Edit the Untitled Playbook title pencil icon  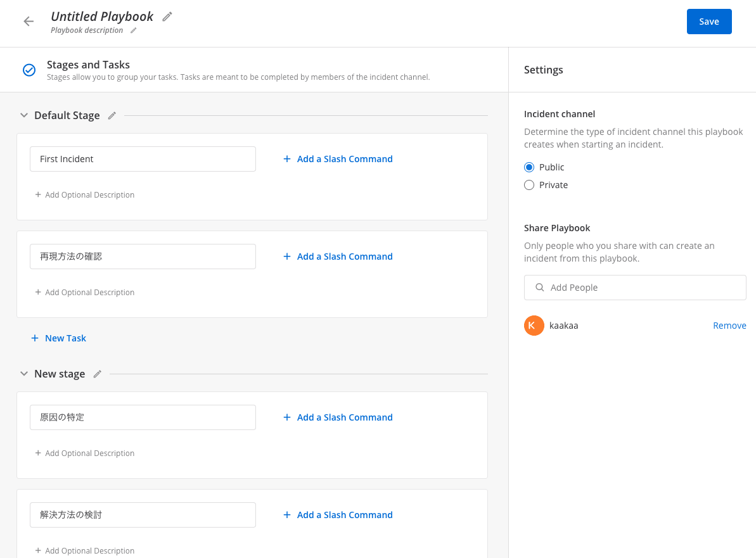tap(167, 17)
